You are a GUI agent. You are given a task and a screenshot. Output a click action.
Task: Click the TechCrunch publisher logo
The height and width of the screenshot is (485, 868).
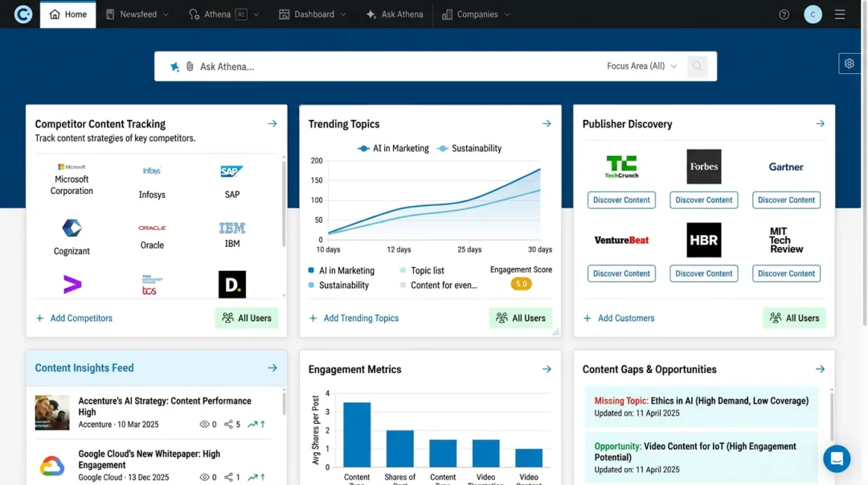[x=621, y=166]
